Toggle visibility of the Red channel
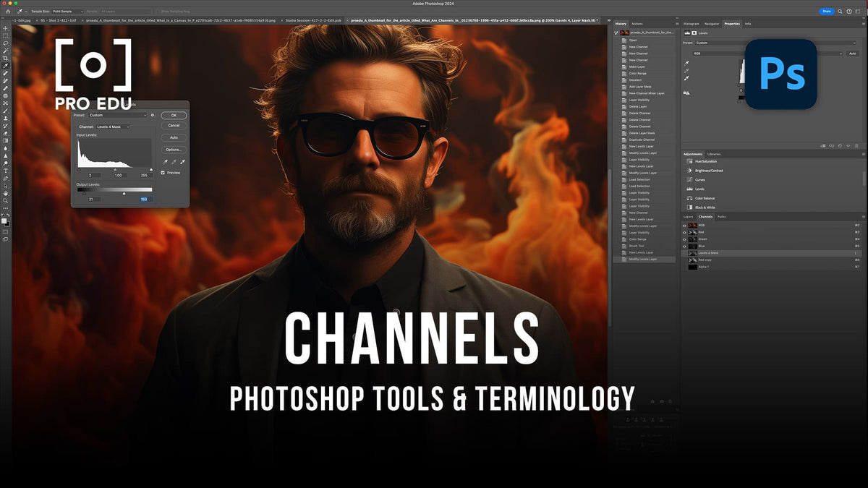 [x=685, y=232]
